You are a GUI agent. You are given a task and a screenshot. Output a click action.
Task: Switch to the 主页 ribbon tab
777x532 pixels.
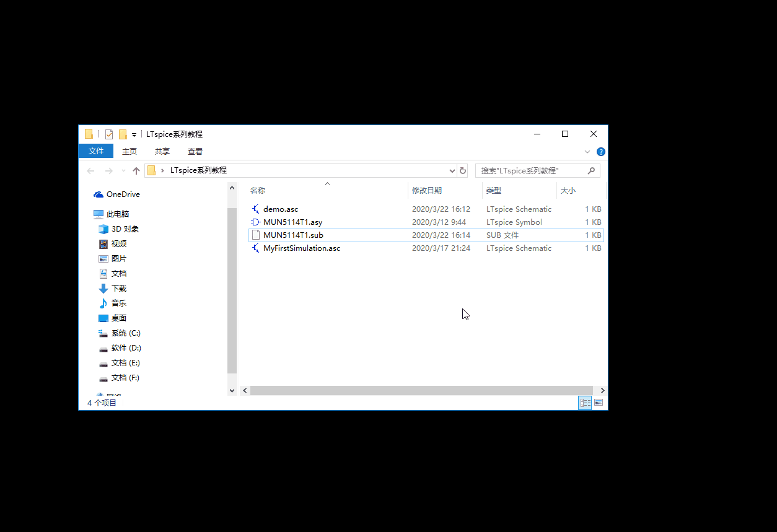point(129,151)
